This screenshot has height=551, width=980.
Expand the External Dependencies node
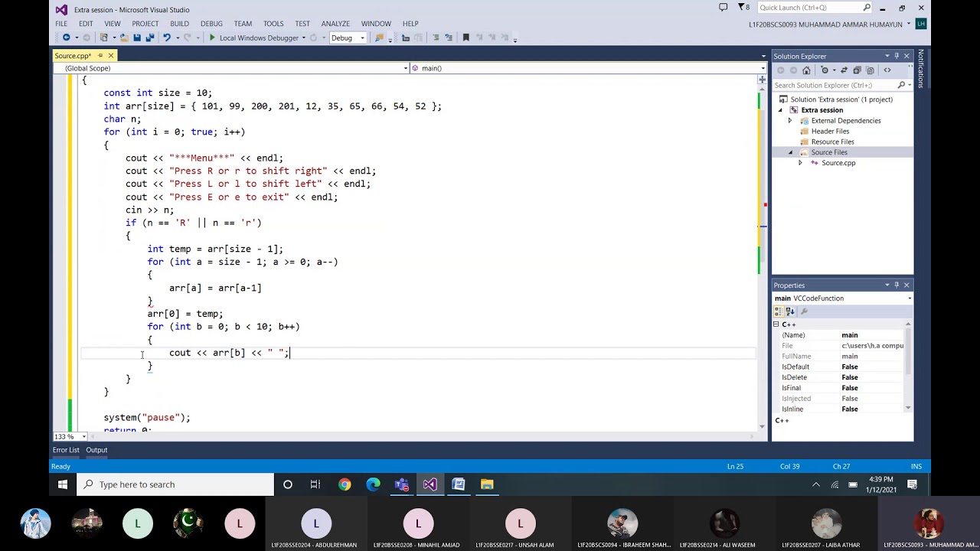point(790,121)
